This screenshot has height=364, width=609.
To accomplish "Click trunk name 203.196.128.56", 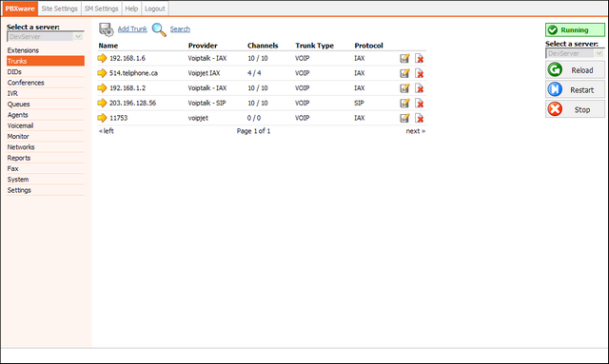I will point(132,103).
